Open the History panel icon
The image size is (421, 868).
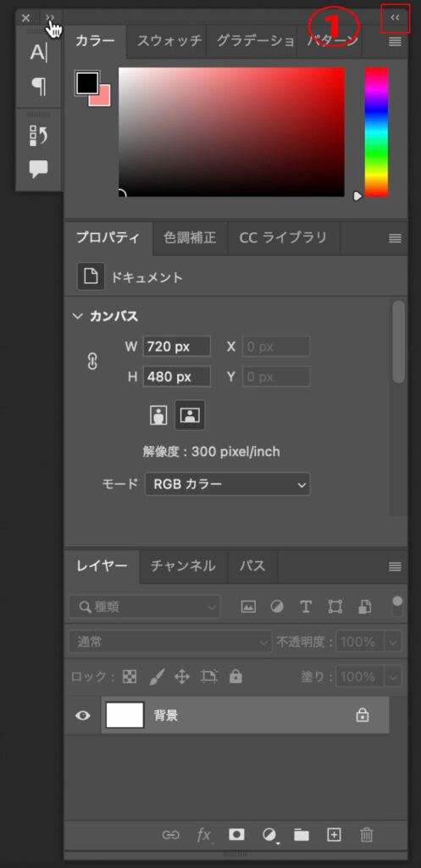(39, 136)
